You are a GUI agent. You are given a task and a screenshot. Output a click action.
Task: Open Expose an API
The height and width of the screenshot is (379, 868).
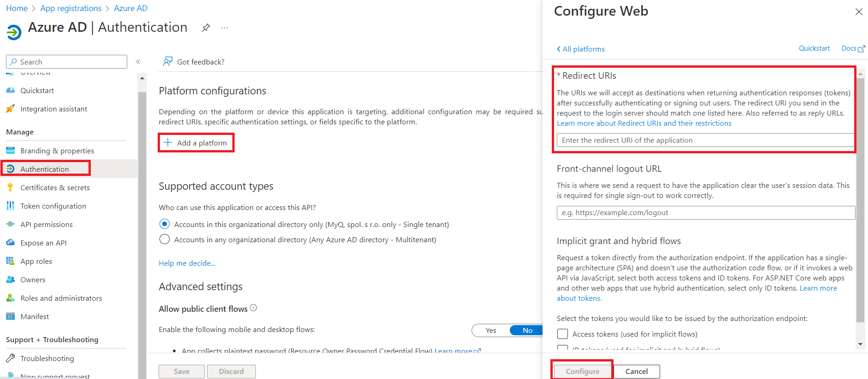(x=42, y=243)
